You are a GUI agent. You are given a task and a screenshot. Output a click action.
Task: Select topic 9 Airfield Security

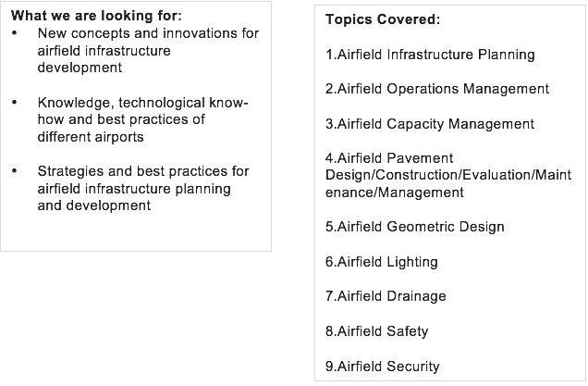(382, 367)
